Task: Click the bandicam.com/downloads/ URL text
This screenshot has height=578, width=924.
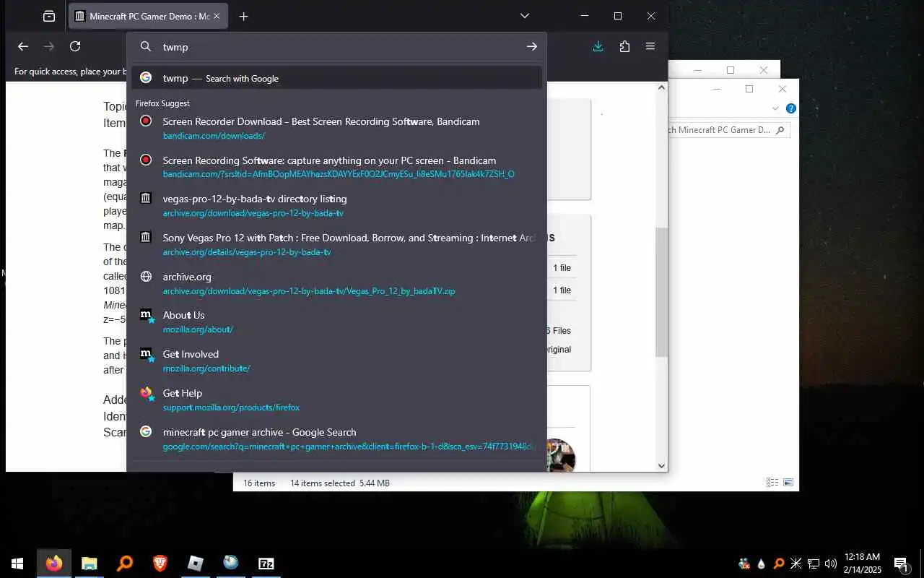Action: click(214, 136)
